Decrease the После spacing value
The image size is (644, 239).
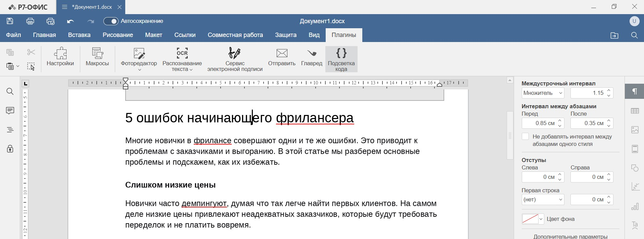click(609, 126)
